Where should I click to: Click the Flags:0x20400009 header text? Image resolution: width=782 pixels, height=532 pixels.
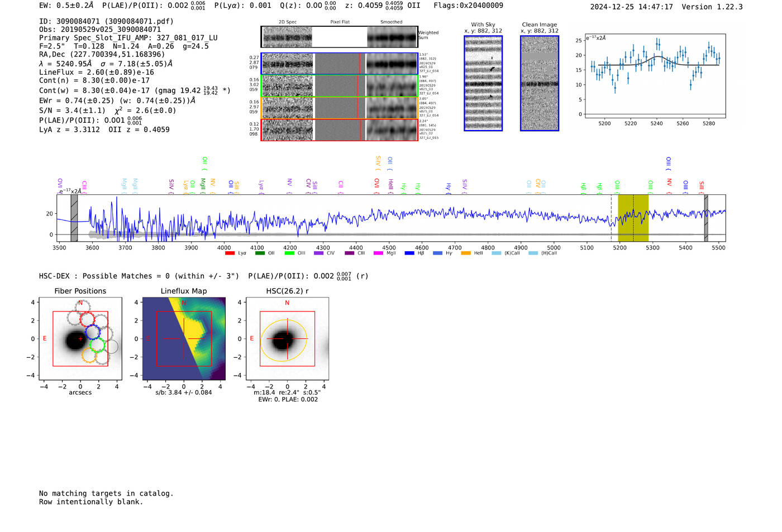pos(468,6)
